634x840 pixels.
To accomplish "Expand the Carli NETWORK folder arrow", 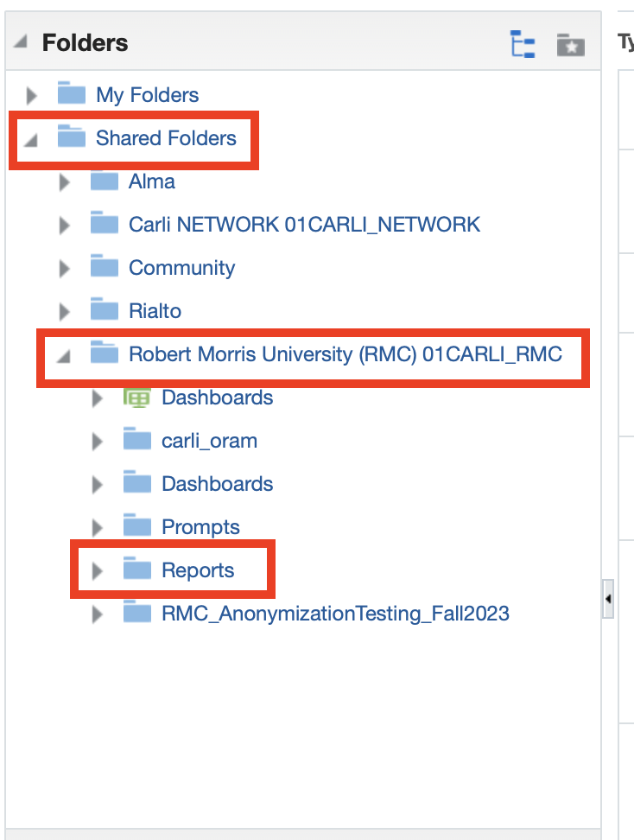I will point(64,225).
